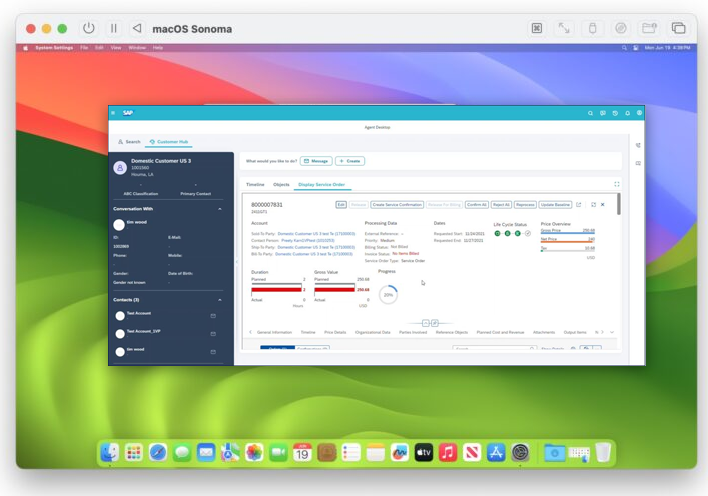Click the Create button
Image resolution: width=708 pixels, height=496 pixels.
point(350,161)
